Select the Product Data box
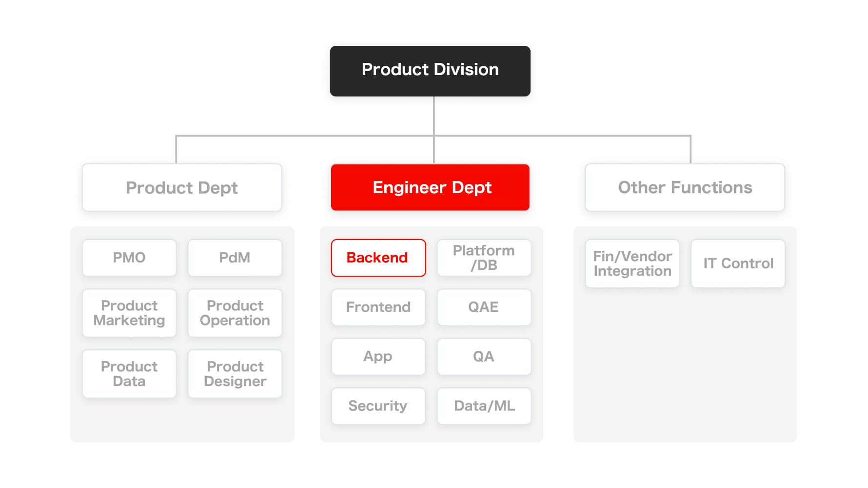 (x=129, y=374)
